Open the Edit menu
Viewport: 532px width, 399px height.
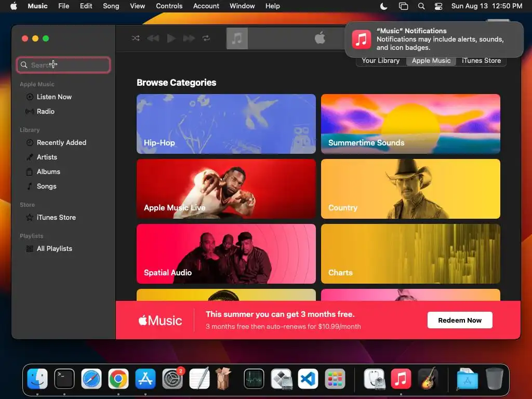click(x=86, y=6)
